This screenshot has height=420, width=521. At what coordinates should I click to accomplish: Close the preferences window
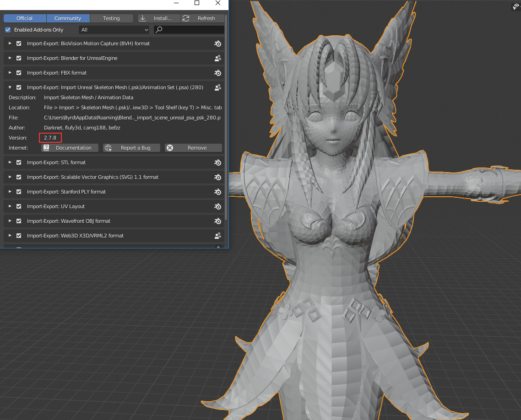(217, 3)
